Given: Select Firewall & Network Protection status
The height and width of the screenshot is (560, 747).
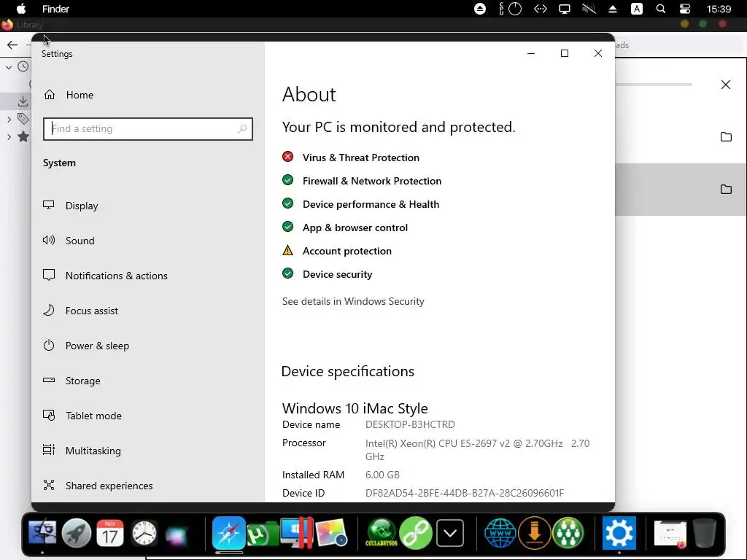Looking at the screenshot, I should (x=362, y=181).
